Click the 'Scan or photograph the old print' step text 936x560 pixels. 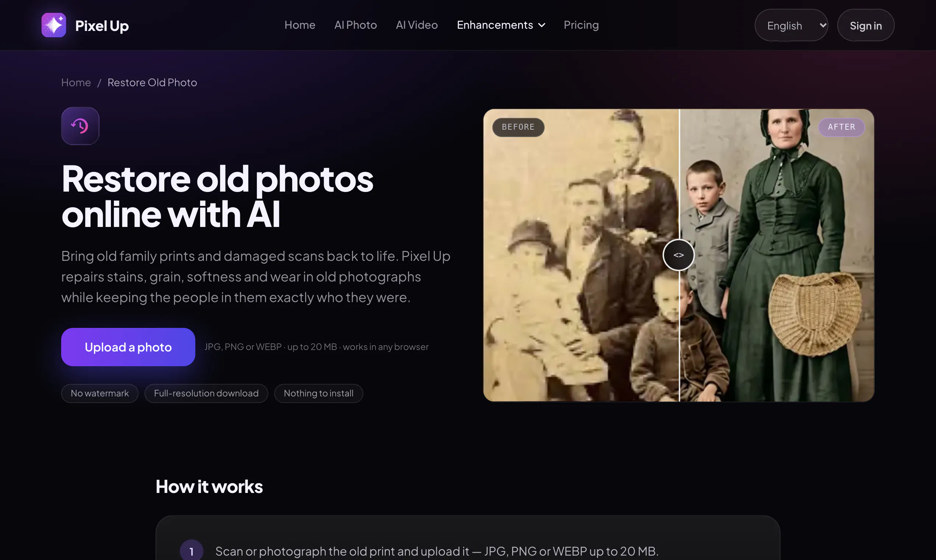[x=437, y=551]
